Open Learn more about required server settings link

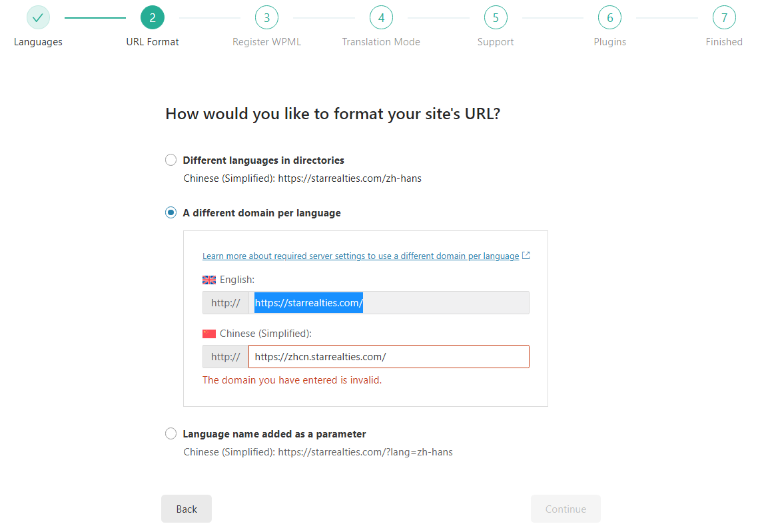click(x=360, y=256)
